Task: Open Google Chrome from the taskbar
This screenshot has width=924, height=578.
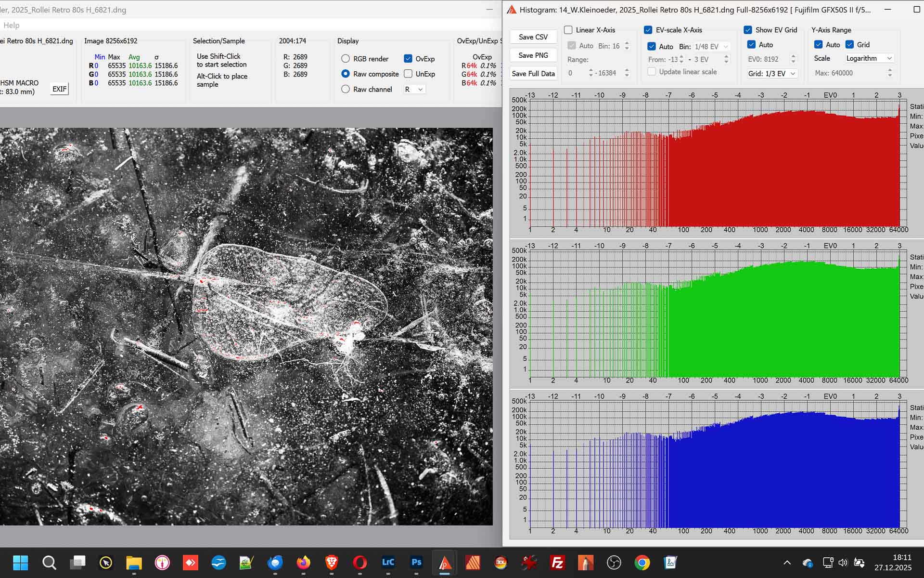Action: point(642,562)
